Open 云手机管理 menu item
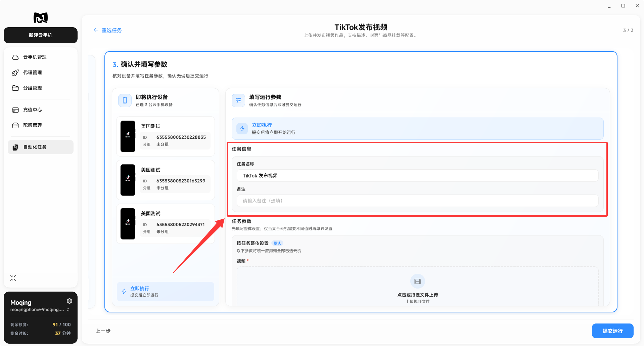 coord(41,57)
